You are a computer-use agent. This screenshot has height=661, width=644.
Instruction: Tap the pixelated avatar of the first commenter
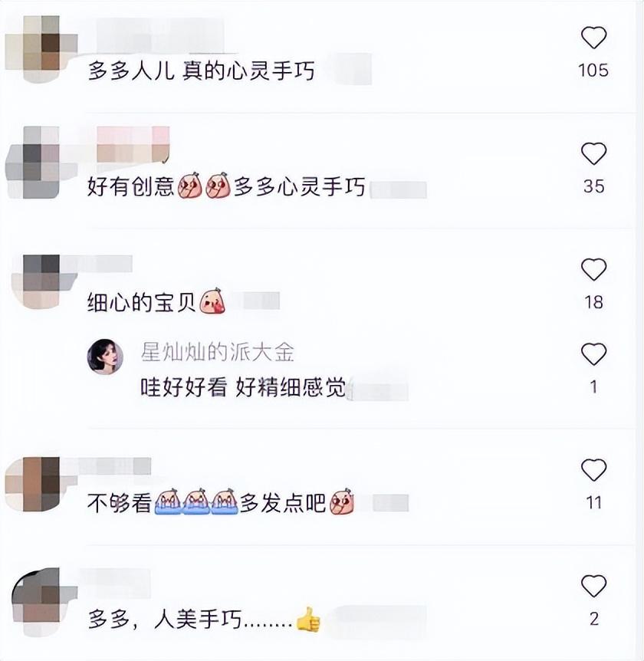[x=41, y=48]
